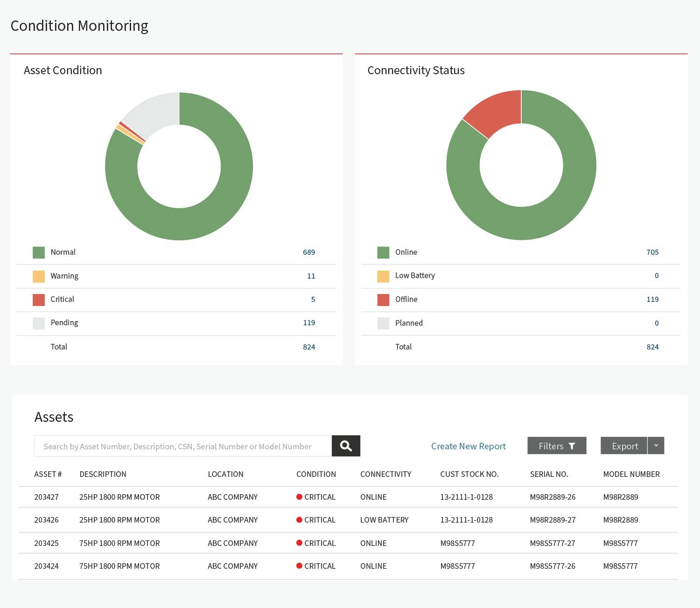Focus the asset search input field

(183, 446)
